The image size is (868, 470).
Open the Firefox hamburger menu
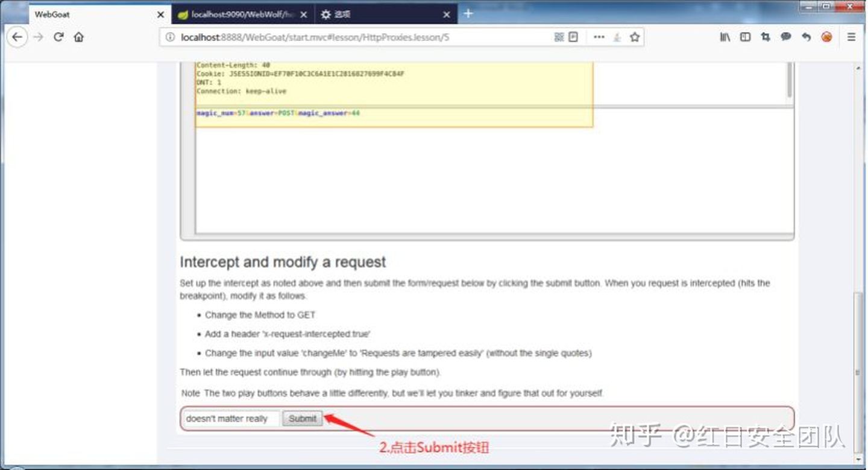(851, 37)
